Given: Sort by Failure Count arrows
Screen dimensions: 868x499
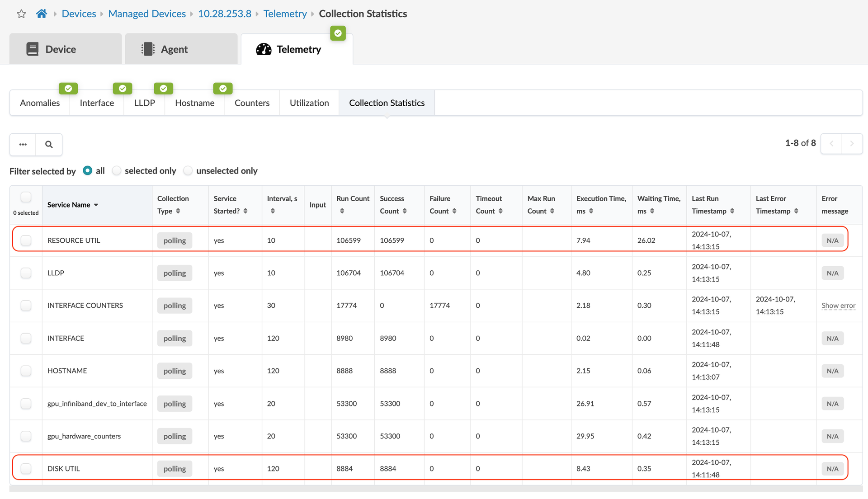Looking at the screenshot, I should [x=454, y=211].
